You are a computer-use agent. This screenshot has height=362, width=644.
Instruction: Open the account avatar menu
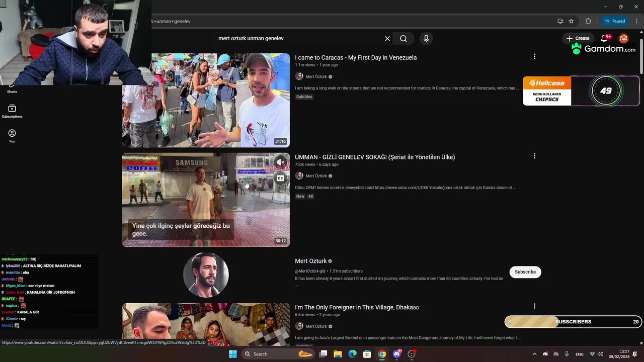624,39
